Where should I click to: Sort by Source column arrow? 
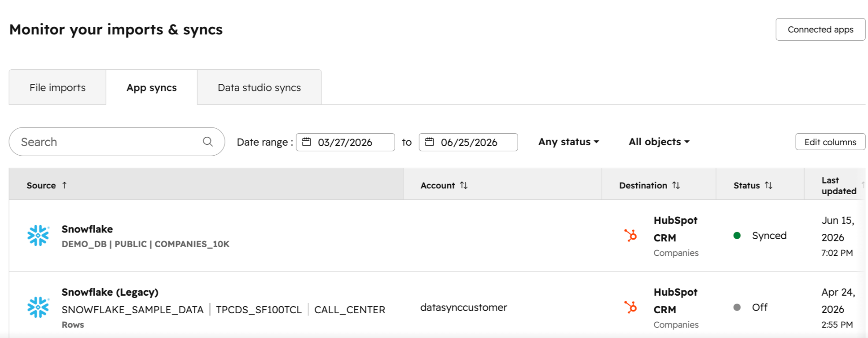(x=64, y=185)
